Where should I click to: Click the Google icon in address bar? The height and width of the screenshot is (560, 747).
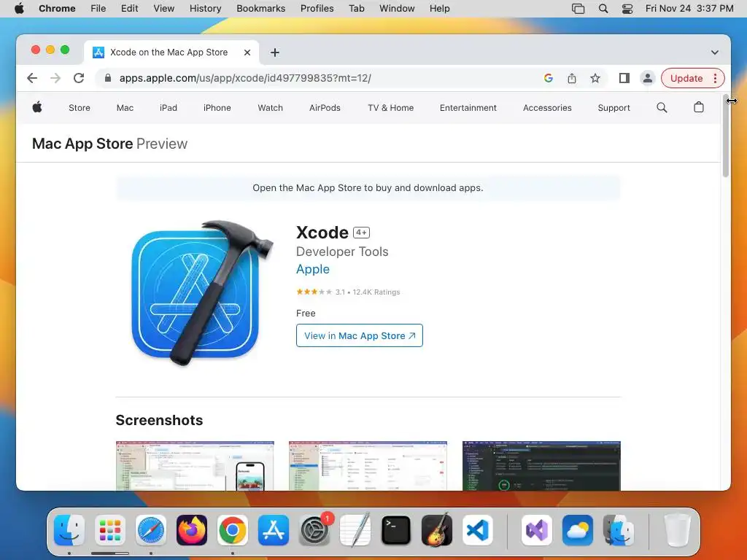pos(549,78)
